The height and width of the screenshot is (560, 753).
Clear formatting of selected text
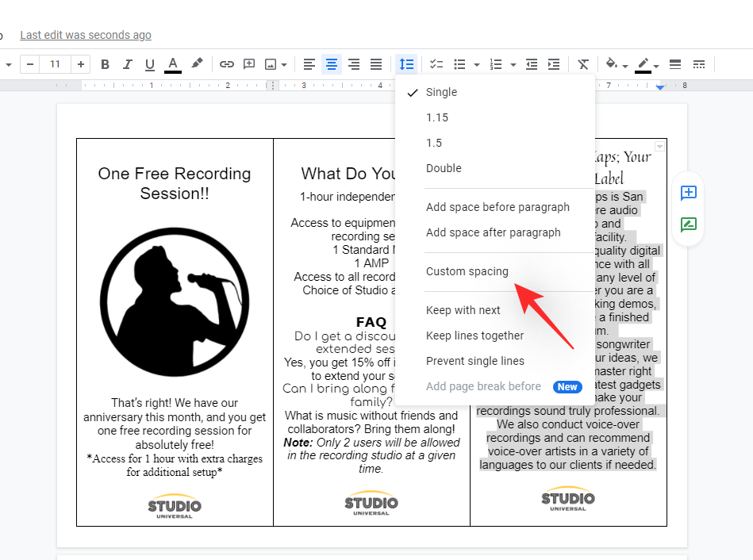[x=583, y=64]
